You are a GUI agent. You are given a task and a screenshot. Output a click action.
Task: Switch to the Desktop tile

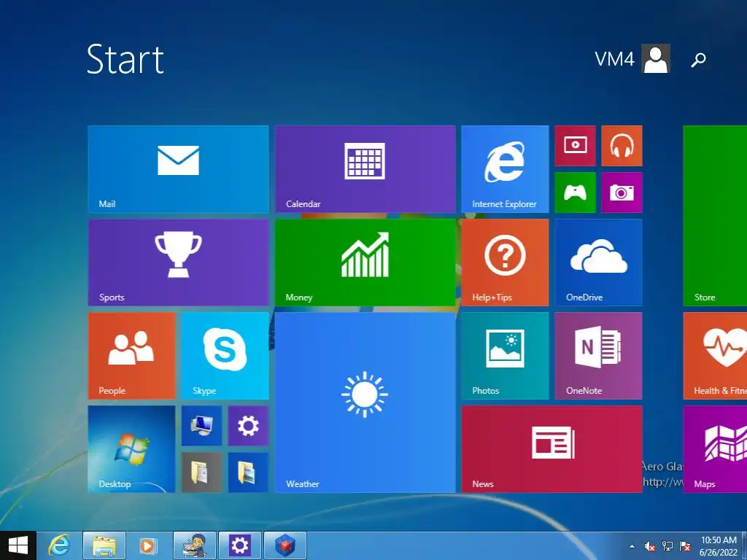[x=131, y=448]
